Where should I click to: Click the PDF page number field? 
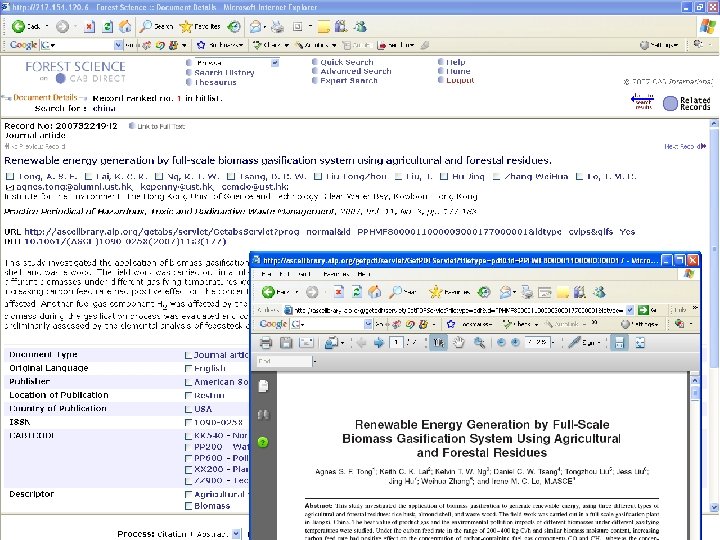397,342
